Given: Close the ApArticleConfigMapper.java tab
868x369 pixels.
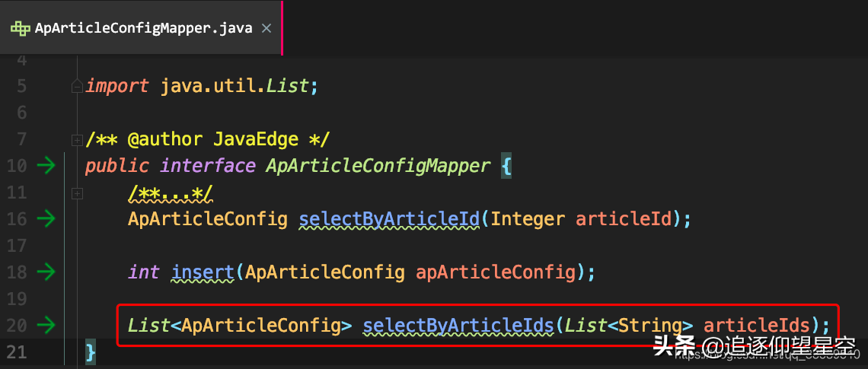Looking at the screenshot, I should [266, 29].
